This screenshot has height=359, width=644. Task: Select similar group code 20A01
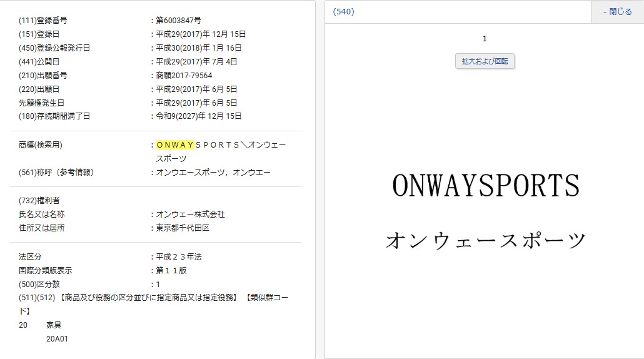57,339
